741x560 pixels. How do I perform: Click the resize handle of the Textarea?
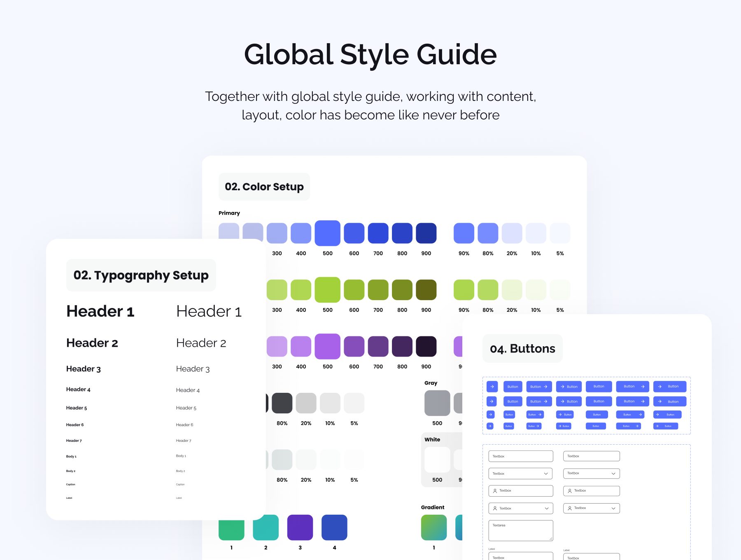point(550,539)
